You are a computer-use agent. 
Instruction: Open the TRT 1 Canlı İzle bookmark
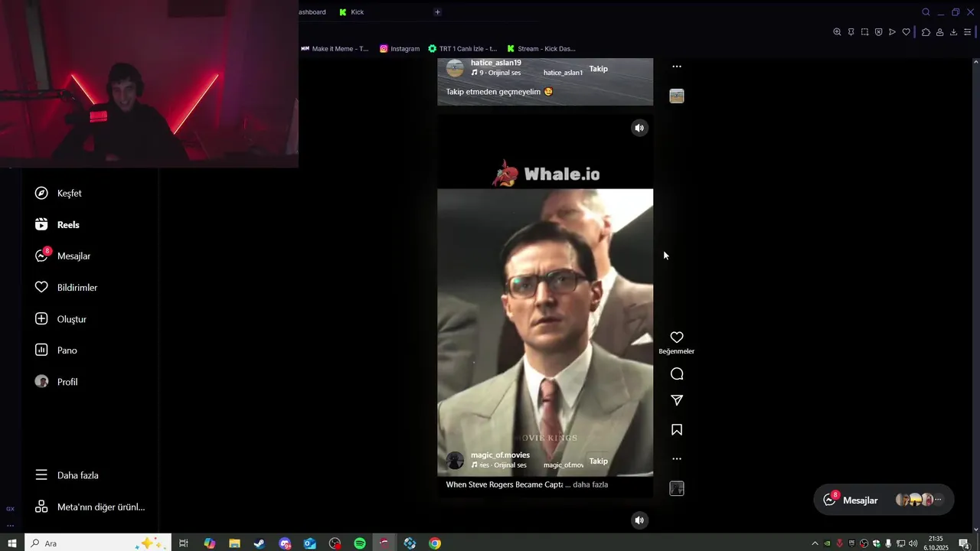point(462,48)
